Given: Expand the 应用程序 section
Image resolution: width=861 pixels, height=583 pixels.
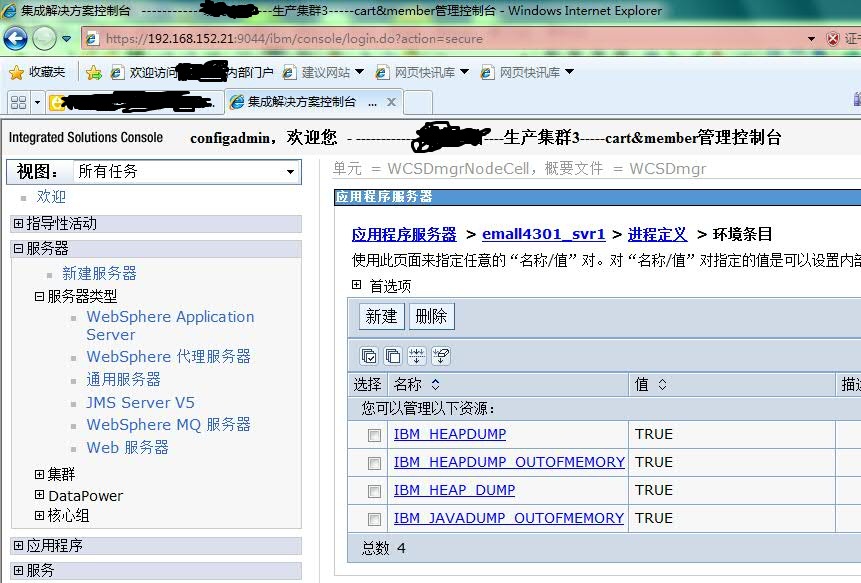Looking at the screenshot, I should 19,546.
